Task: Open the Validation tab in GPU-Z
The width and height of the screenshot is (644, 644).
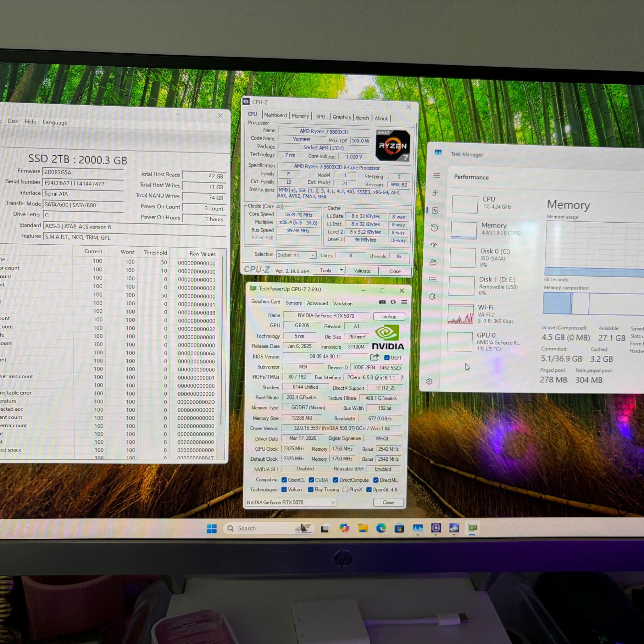Action: [343, 303]
